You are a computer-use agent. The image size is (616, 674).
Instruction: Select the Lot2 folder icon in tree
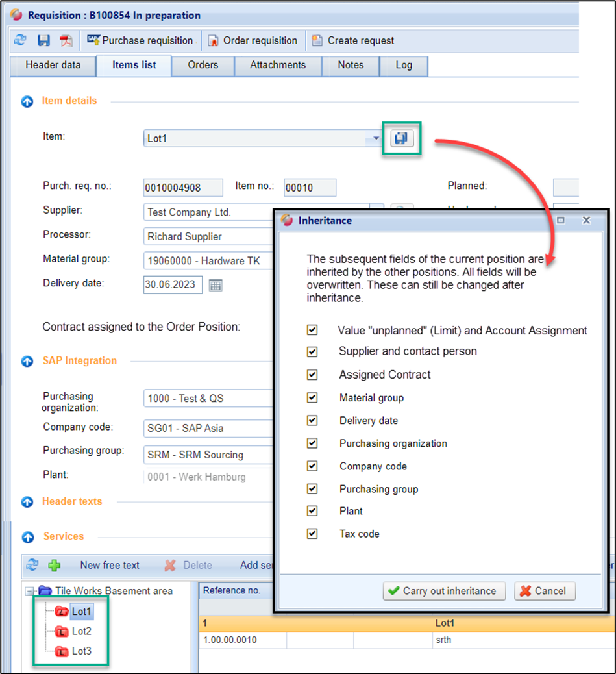(x=62, y=631)
